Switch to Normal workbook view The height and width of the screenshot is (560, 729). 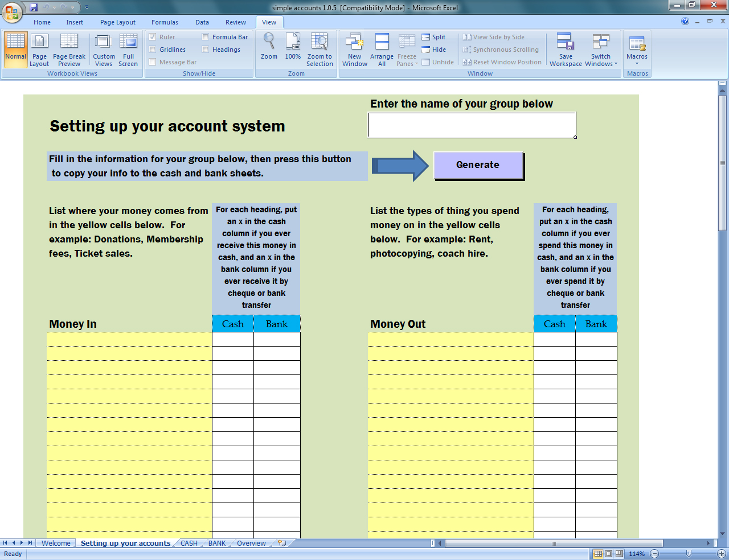tap(15, 49)
